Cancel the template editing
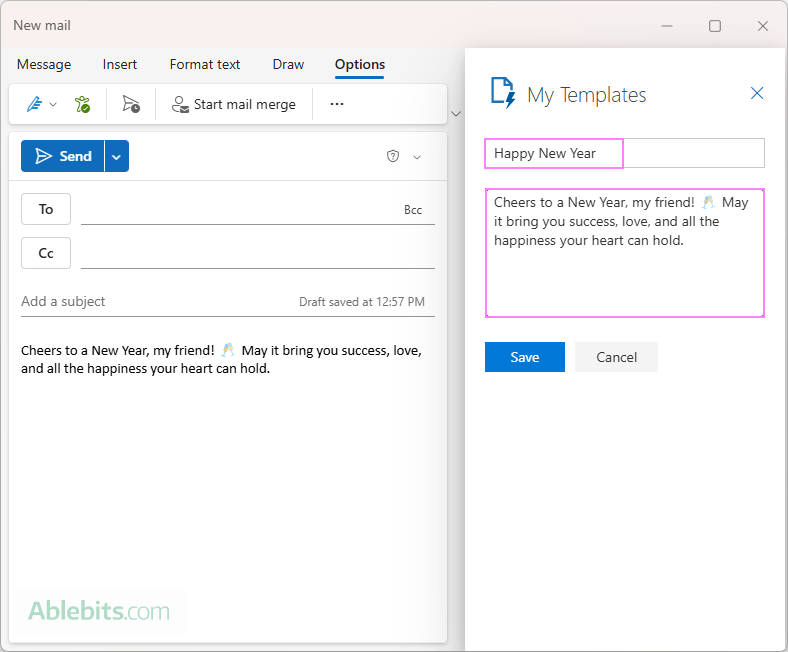Image resolution: width=788 pixels, height=652 pixels. 616,357
